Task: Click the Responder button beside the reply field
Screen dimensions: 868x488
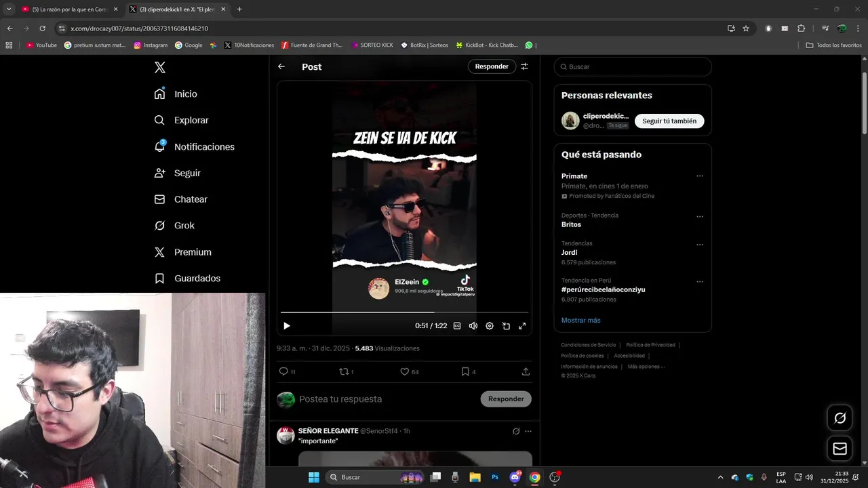Action: pos(506,399)
